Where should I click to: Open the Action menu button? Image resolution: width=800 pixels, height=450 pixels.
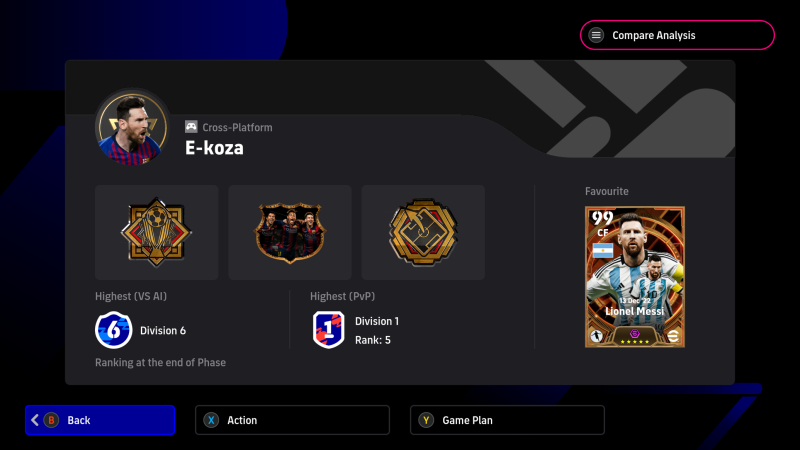[292, 420]
